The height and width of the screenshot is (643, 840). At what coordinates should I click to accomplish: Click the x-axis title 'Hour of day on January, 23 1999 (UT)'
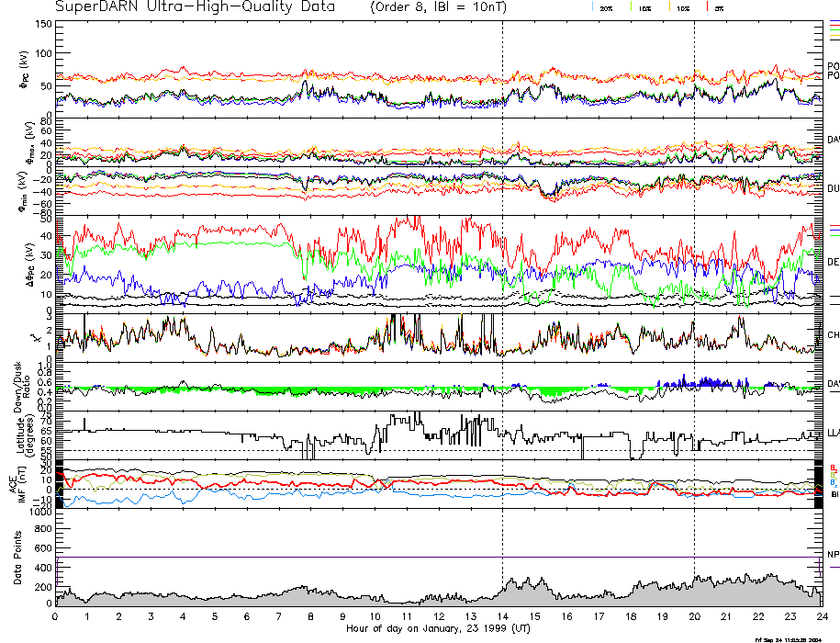(x=439, y=629)
